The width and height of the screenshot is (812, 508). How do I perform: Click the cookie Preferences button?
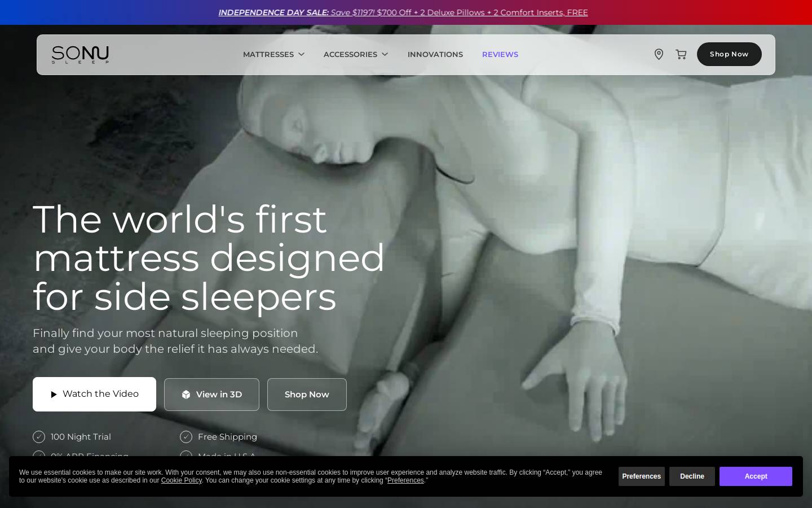[642, 476]
